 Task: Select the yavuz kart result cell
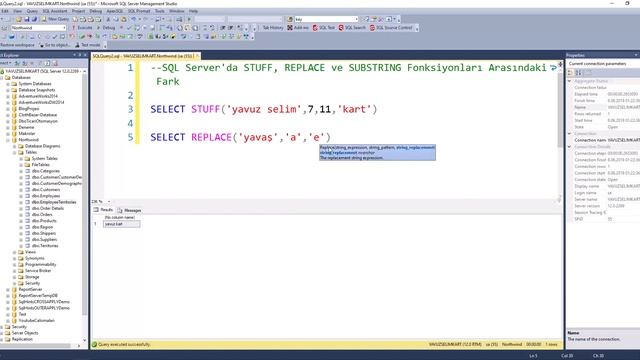[x=121, y=224]
